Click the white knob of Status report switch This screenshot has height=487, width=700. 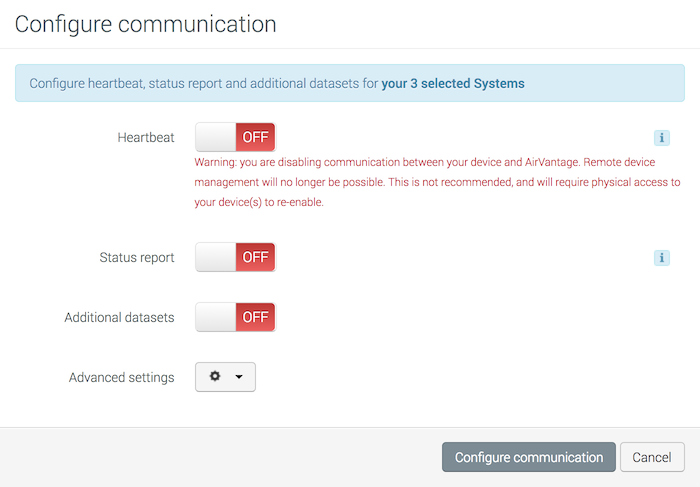coord(216,257)
